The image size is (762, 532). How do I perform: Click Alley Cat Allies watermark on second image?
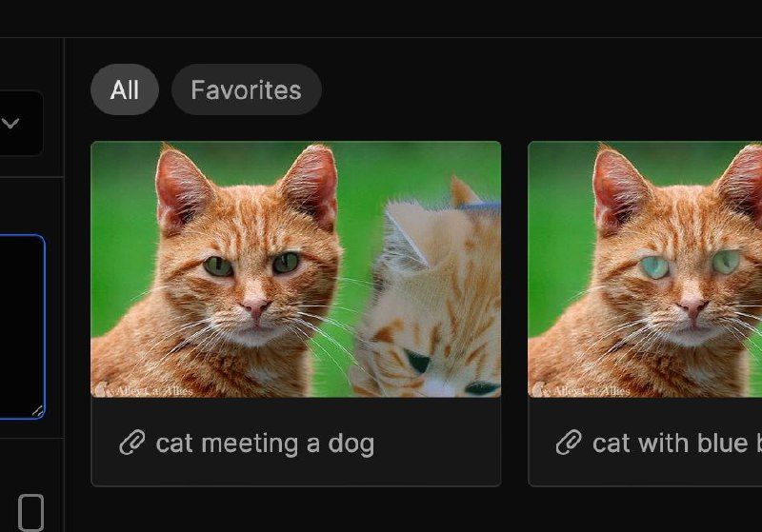(x=581, y=390)
